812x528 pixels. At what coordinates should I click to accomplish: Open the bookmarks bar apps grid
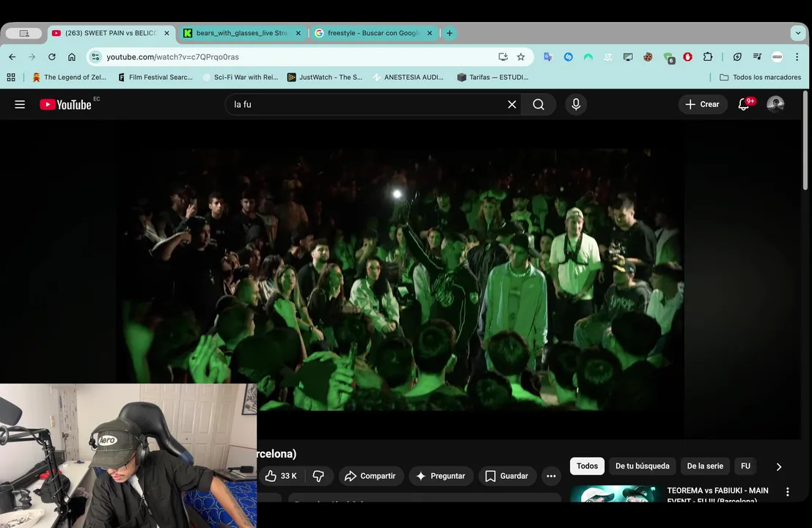pos(11,77)
